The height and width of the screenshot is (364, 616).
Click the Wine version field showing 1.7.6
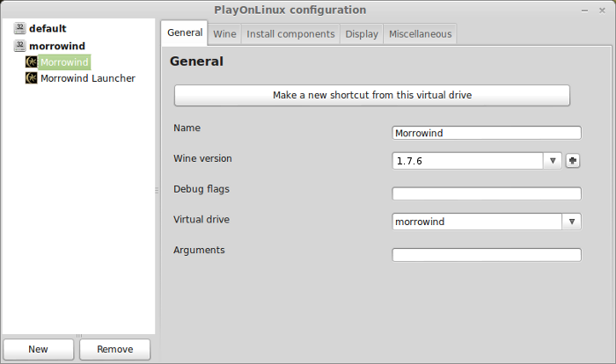click(467, 161)
